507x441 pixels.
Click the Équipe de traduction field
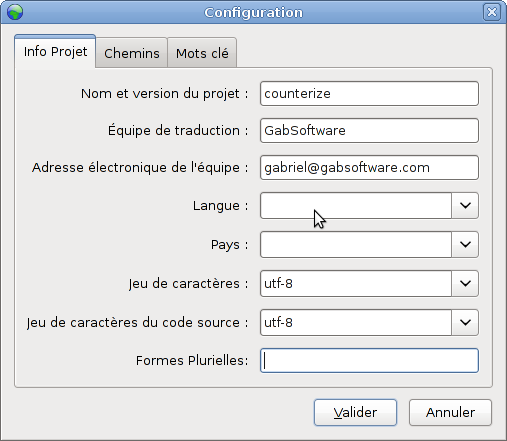coord(369,131)
